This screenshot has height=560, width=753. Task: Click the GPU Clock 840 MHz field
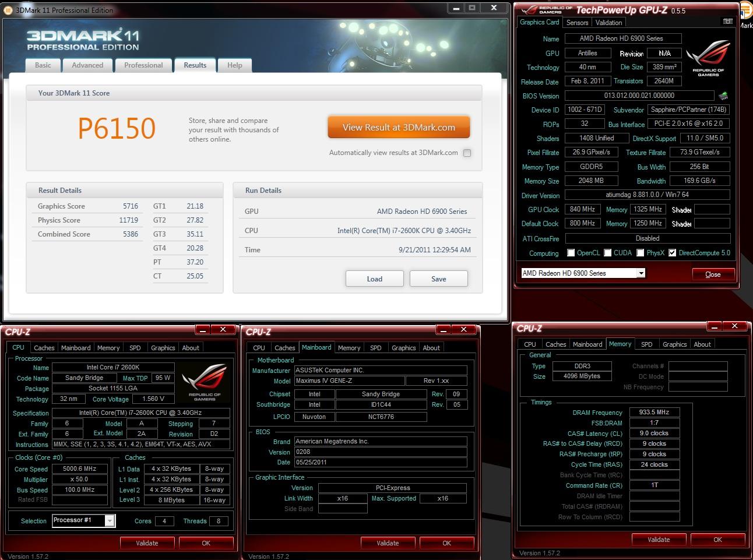pos(582,209)
